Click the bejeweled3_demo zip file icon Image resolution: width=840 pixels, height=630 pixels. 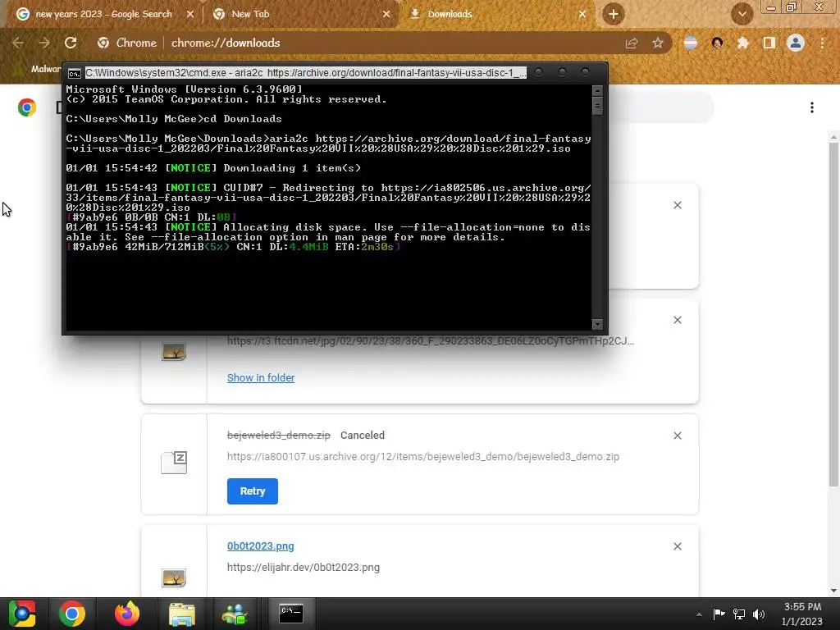click(174, 463)
